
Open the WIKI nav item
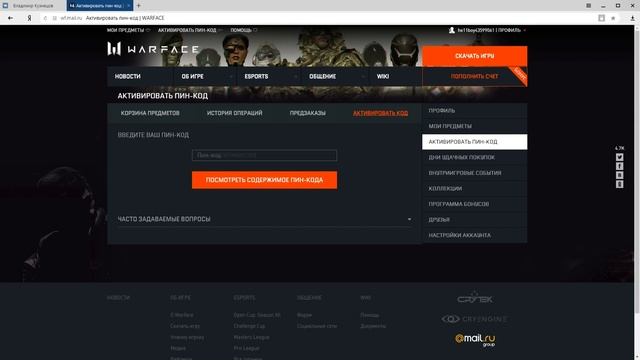point(383,76)
